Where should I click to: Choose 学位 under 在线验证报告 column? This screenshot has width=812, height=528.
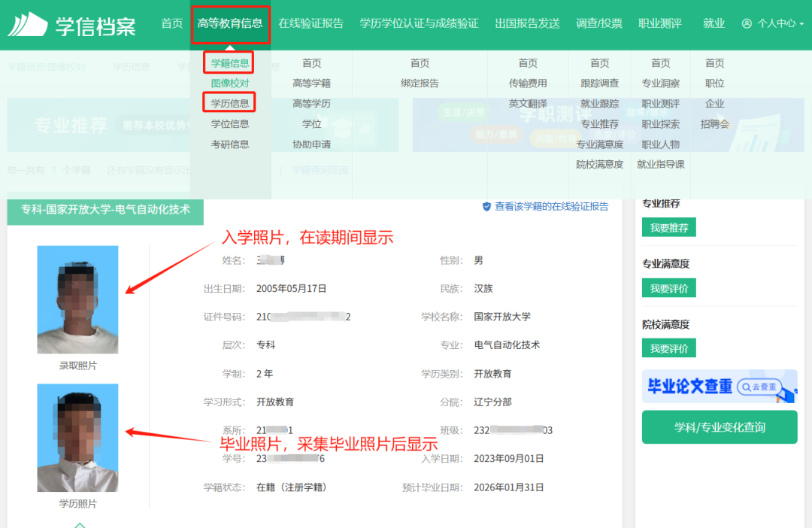(312, 124)
